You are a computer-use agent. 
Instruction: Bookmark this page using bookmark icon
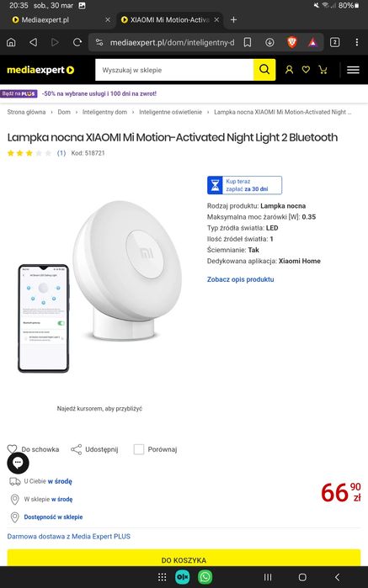coord(247,42)
